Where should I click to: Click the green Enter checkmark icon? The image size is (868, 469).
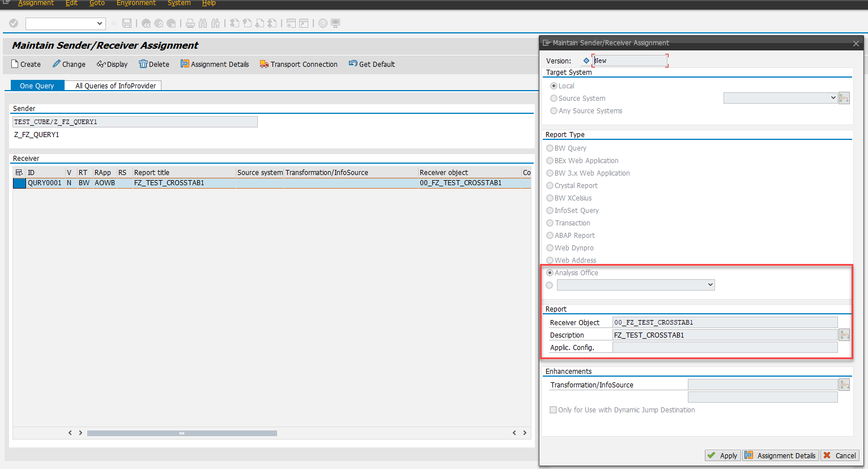pyautogui.click(x=14, y=23)
